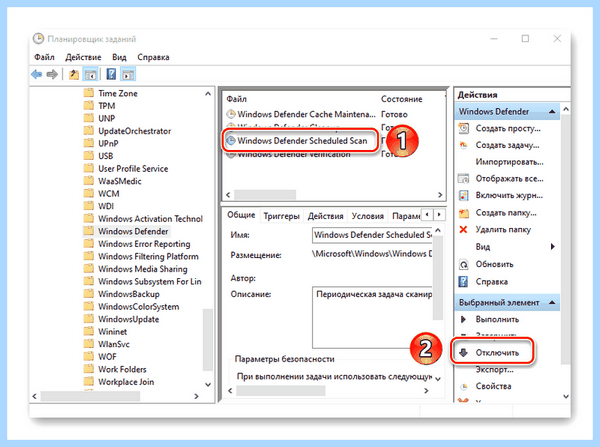This screenshot has height=447, width=600.
Task: Toggle the console tree pane toolbar icon
Action: [x=90, y=74]
